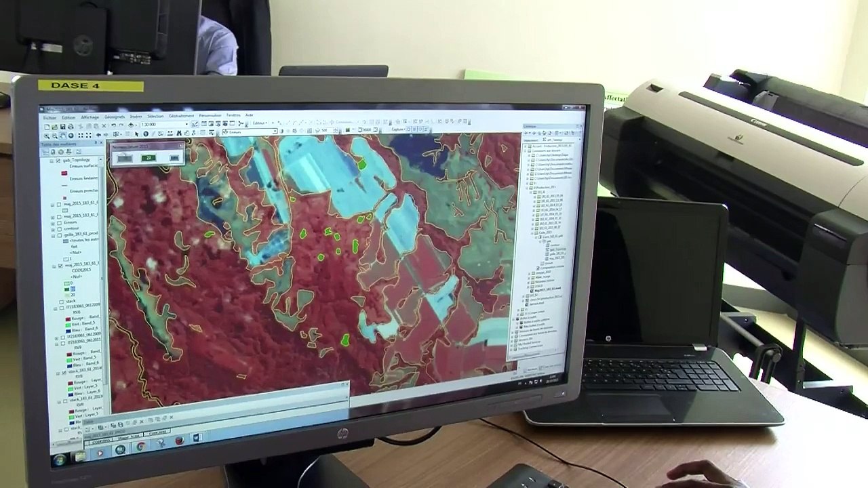This screenshot has height=488, width=868.
Task: Open the Sélection menu
Action: pos(155,116)
